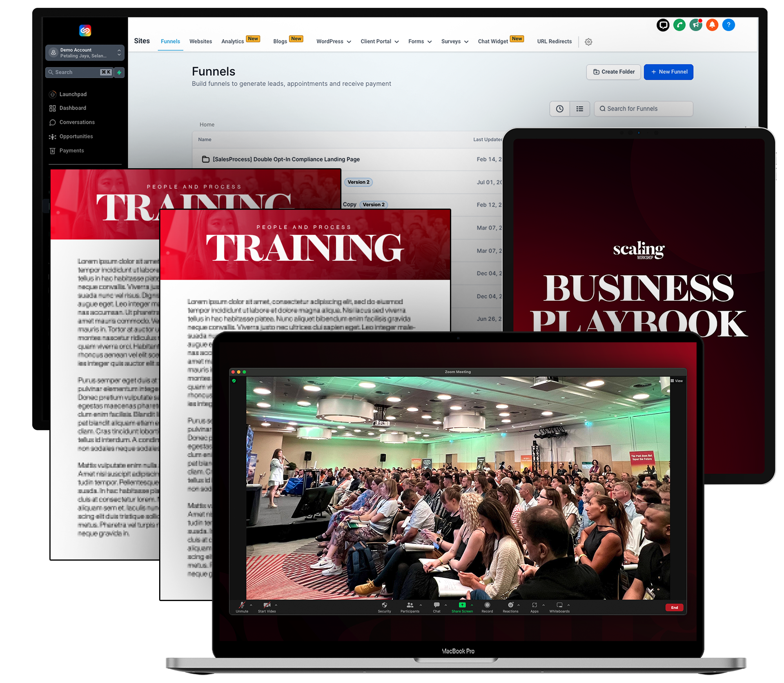Click the Record button in Zoom
Screen dimensions: 784x683
pyautogui.click(x=487, y=605)
